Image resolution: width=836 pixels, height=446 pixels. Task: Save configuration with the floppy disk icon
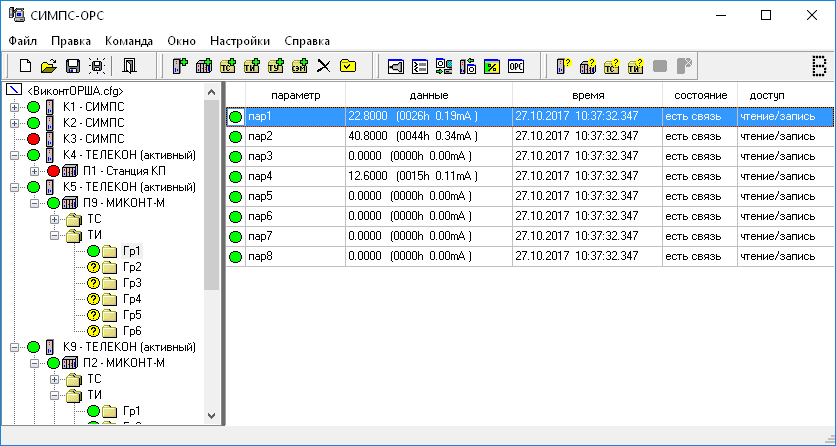[73, 67]
